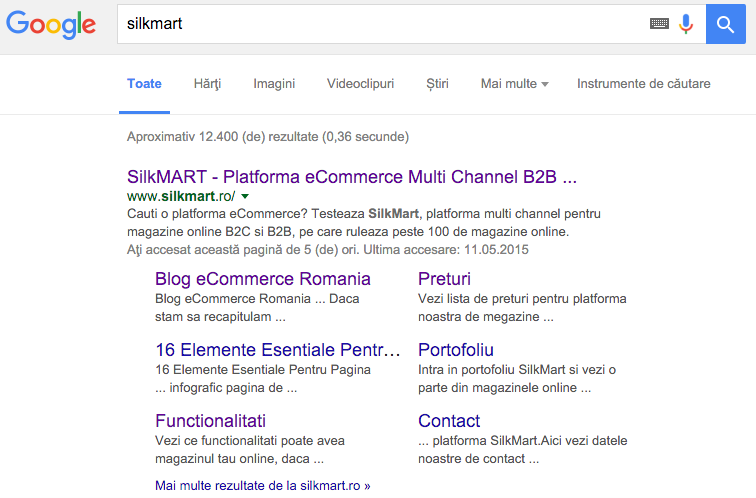Image resolution: width=756 pixels, height=498 pixels.
Task: Open the on-screen keyboard icon
Action: tap(659, 23)
